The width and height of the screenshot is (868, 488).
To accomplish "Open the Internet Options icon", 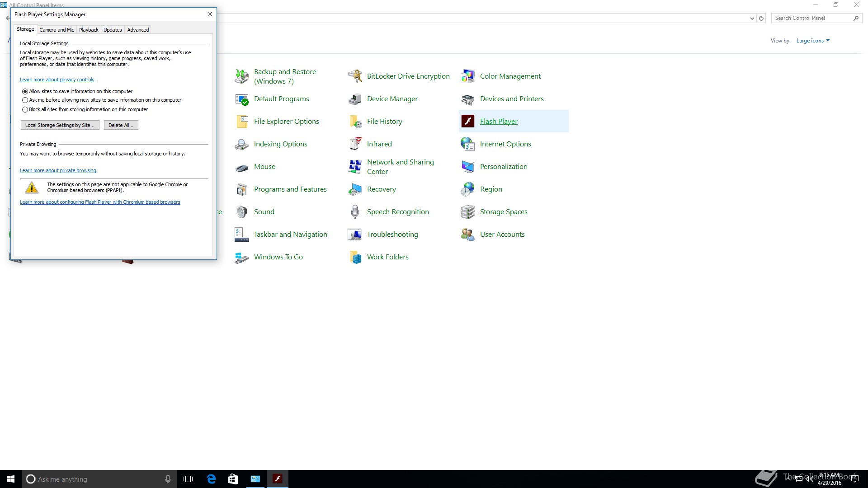I will 468,144.
